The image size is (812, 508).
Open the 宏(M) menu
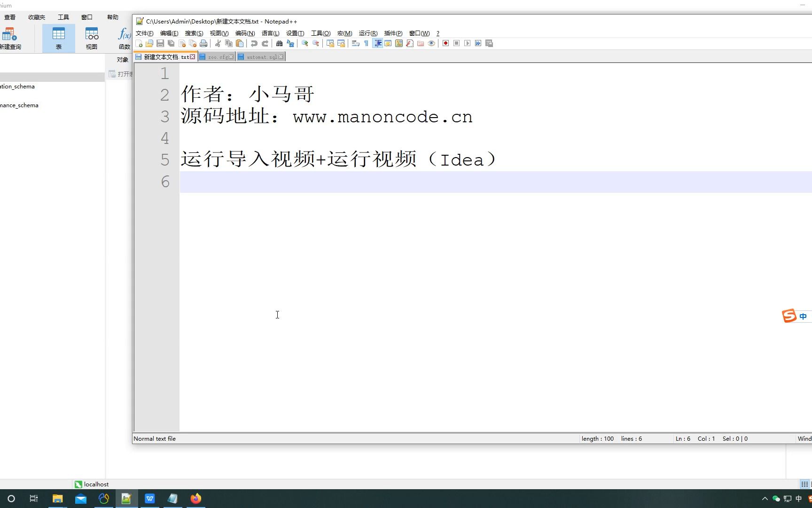pyautogui.click(x=344, y=33)
